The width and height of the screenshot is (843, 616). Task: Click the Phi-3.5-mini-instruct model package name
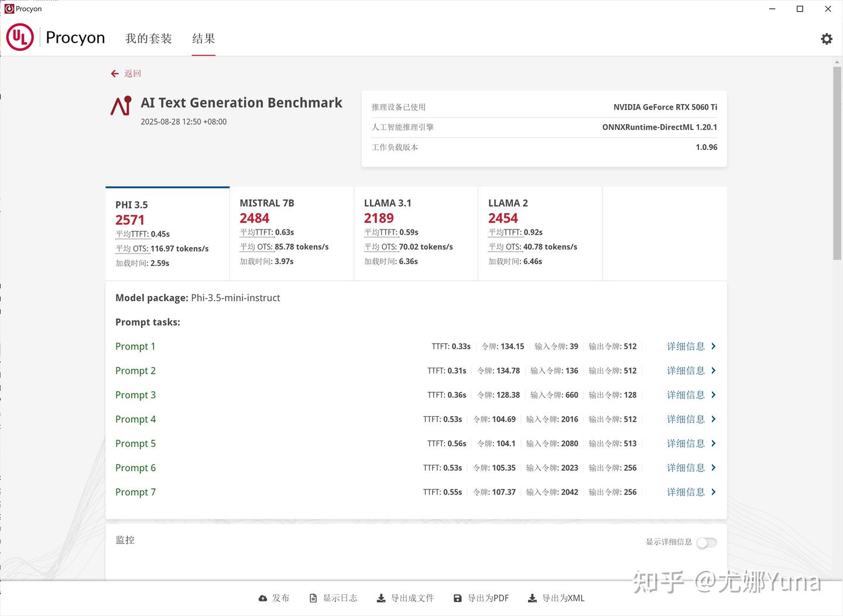(235, 298)
